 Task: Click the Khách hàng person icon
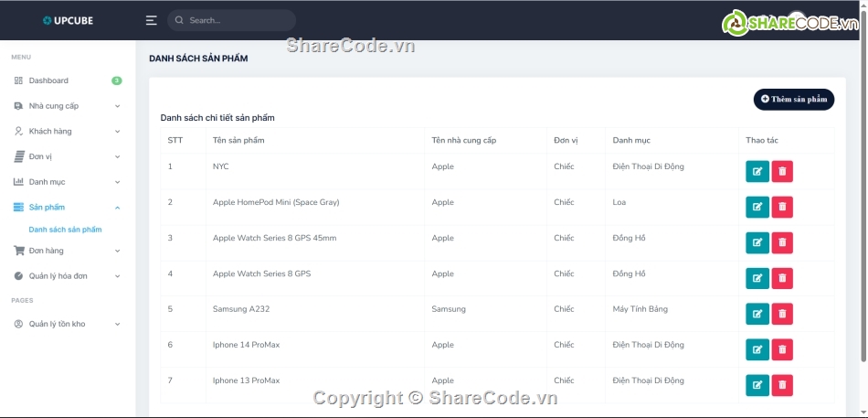[x=18, y=132]
